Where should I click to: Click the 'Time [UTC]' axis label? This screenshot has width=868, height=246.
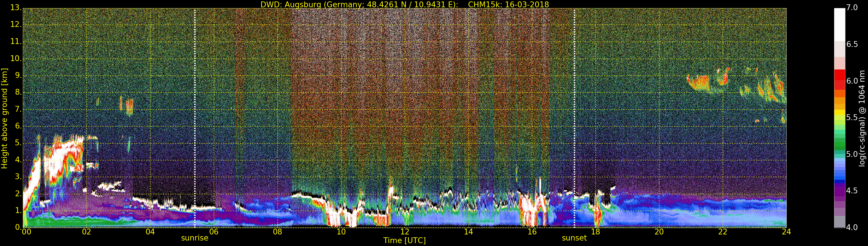pyautogui.click(x=404, y=241)
